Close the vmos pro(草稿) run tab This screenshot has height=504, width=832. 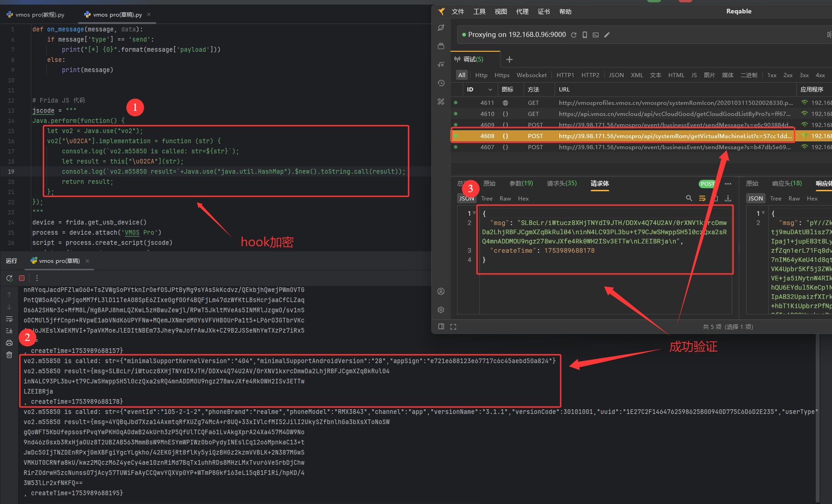click(87, 261)
